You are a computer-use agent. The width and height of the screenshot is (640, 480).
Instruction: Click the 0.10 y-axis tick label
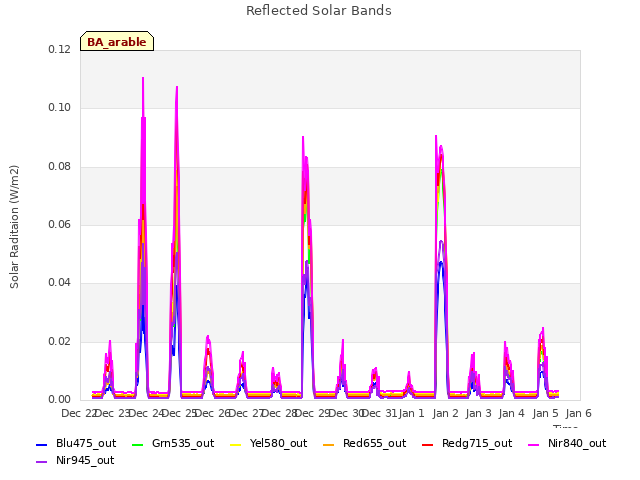click(60, 108)
